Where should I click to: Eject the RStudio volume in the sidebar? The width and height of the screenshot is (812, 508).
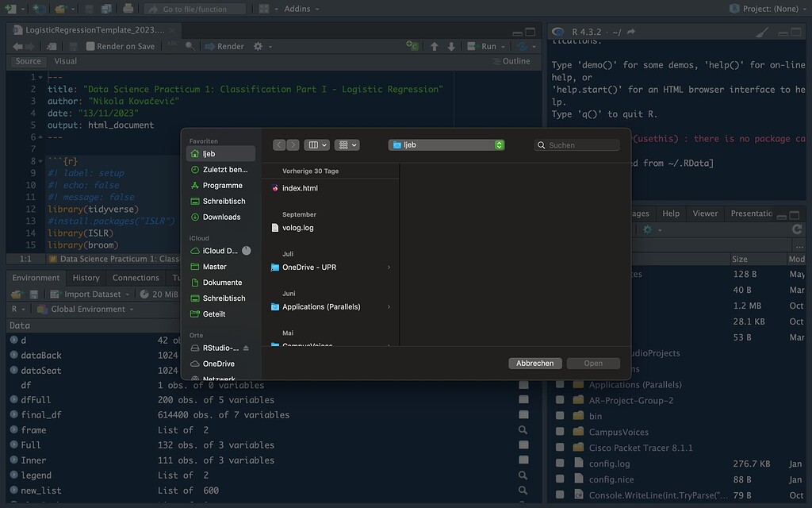246,348
